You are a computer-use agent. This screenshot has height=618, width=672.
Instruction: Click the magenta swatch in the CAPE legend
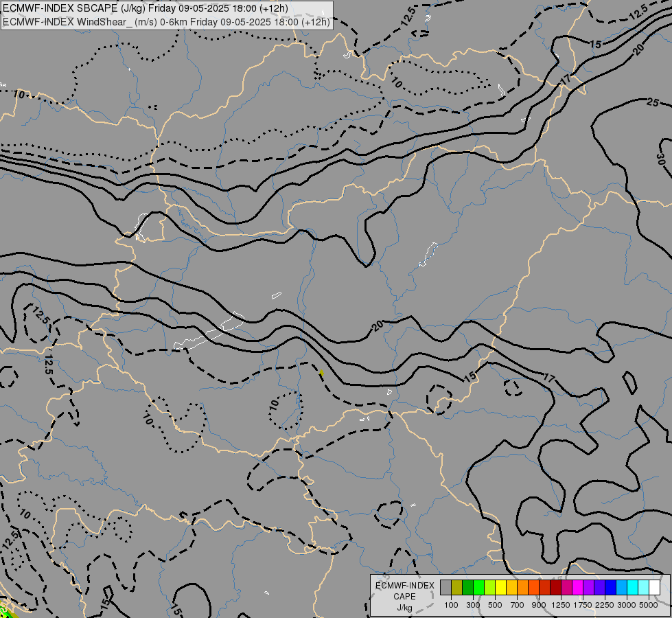(x=578, y=588)
